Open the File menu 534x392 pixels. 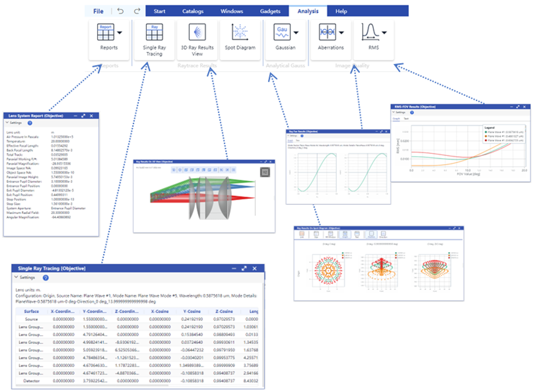coord(98,11)
